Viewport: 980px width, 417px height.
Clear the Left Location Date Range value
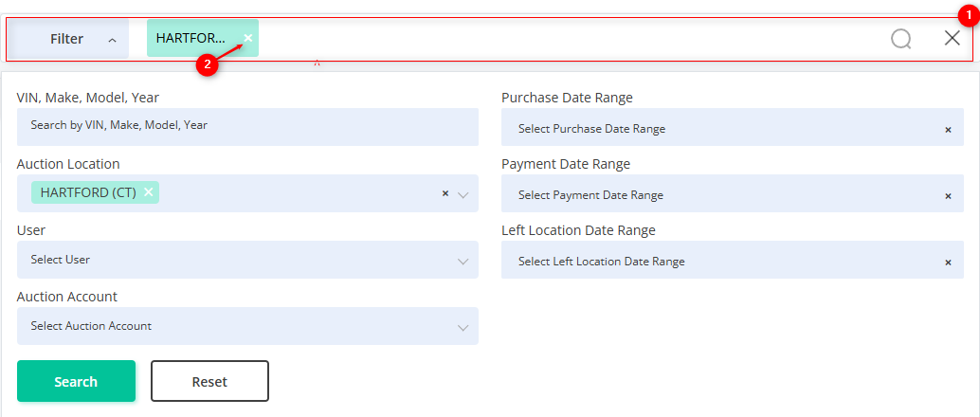pyautogui.click(x=948, y=263)
